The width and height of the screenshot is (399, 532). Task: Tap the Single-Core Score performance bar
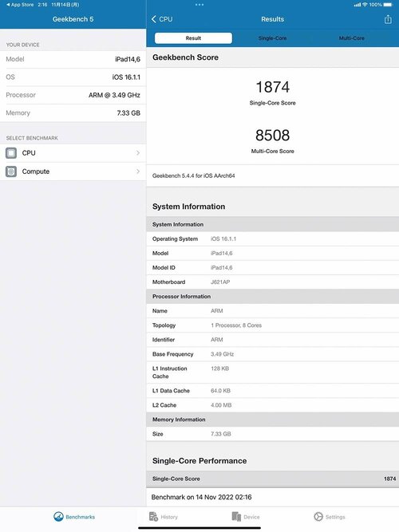pyautogui.click(x=273, y=479)
